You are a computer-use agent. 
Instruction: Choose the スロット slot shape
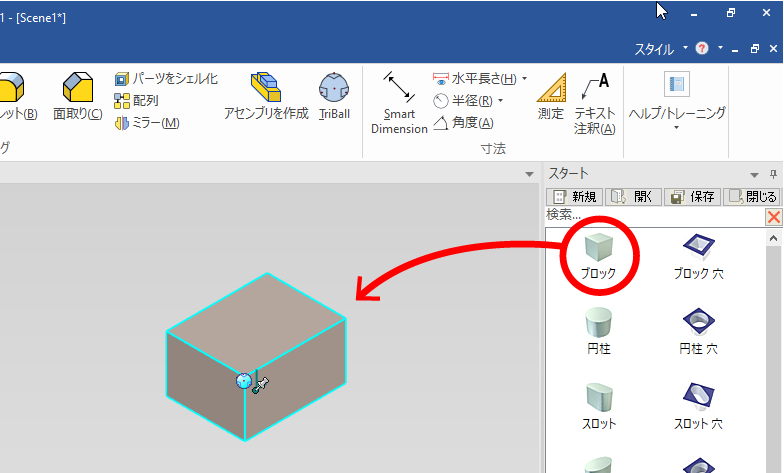tap(598, 406)
